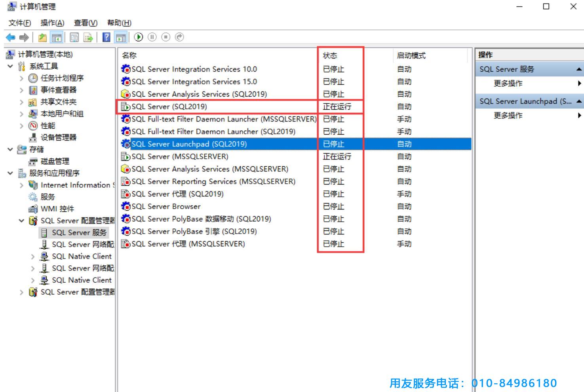Collapse the first SQL Server 配置管理器 node
Image resolution: width=584 pixels, height=392 pixels.
[22, 221]
